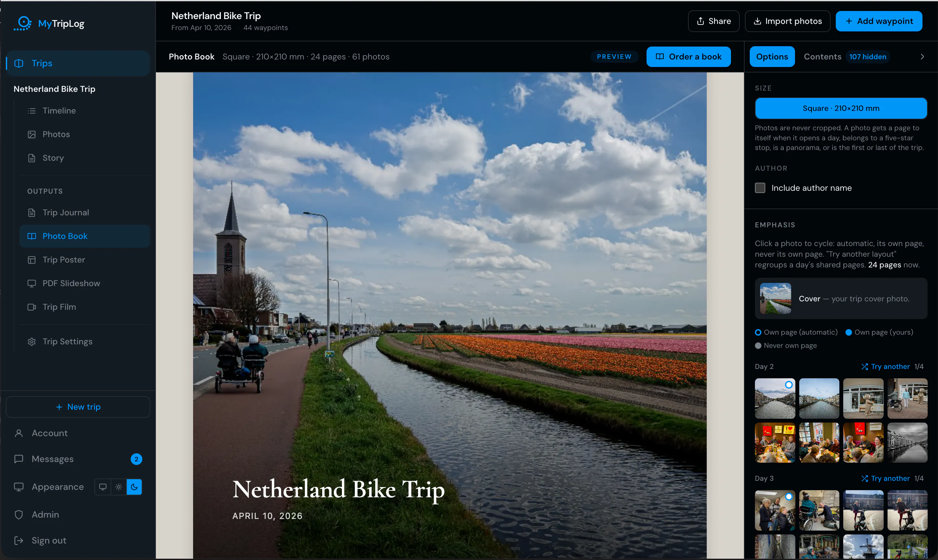Screen dimensions: 938x560
Task: Click Never own page legend marker
Action: pos(758,346)
